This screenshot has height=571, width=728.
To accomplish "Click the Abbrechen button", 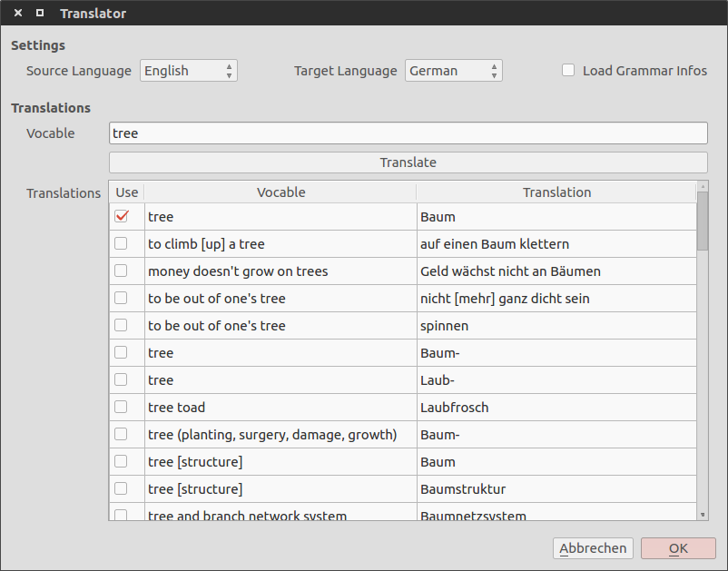I will (x=593, y=548).
